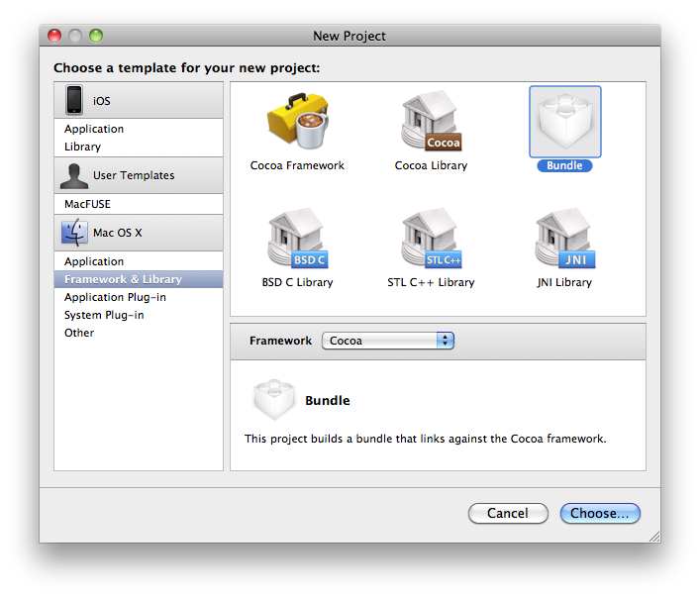Select Other category in sidebar
The height and width of the screenshot is (597, 700).
[79, 333]
